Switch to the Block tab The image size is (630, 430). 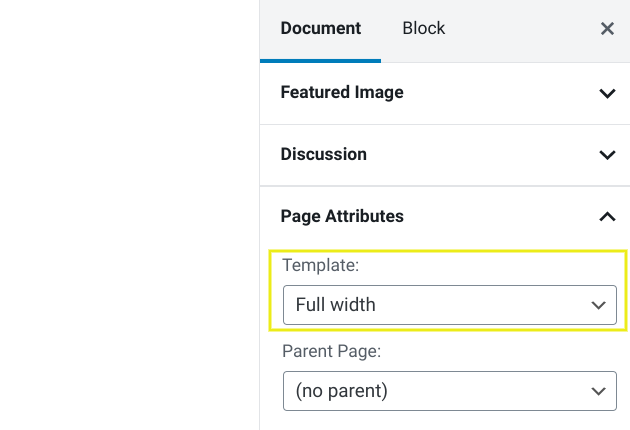423,29
